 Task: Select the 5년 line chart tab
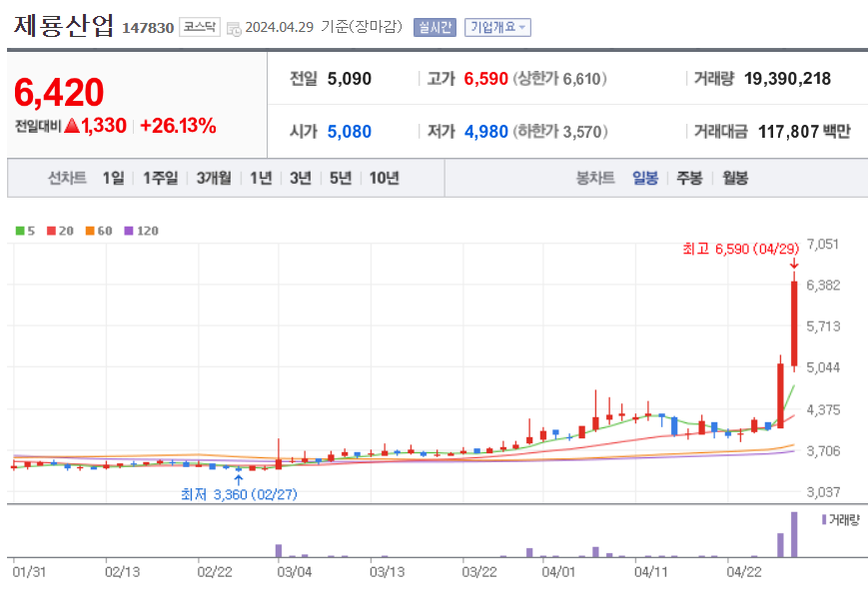[x=341, y=179]
